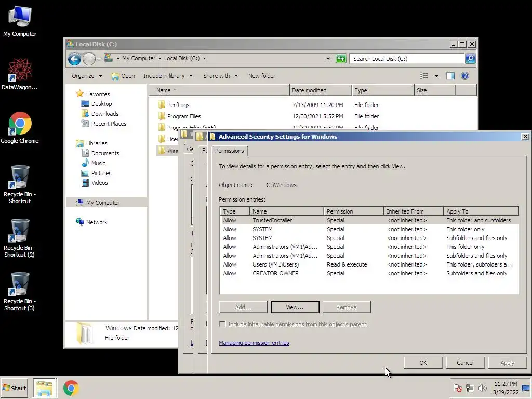Open the Program Files folder icon
Image resolution: width=532 pixels, height=399 pixels.
[x=162, y=116]
